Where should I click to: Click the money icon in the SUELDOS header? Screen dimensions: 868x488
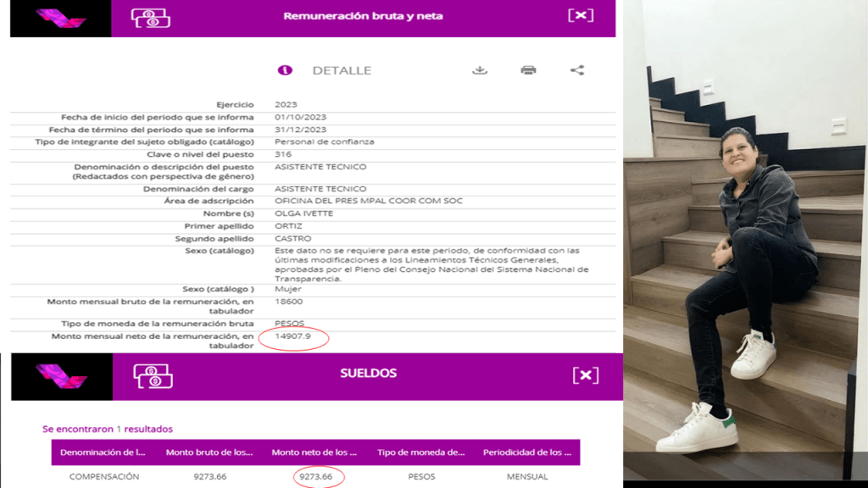pos(153,375)
